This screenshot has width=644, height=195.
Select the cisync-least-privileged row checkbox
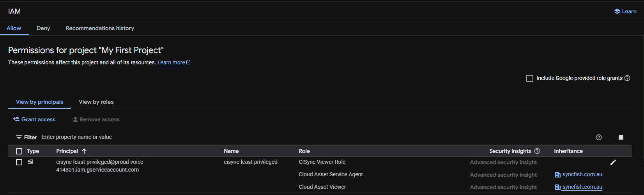tap(19, 162)
